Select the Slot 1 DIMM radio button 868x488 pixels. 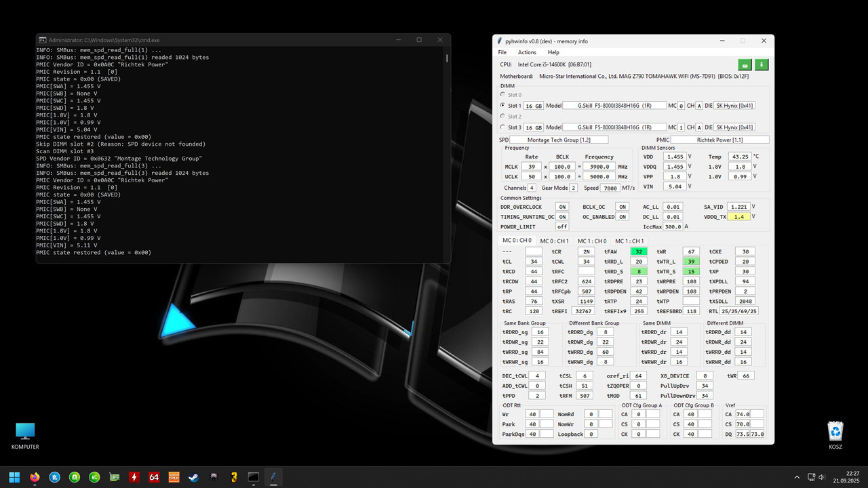(503, 106)
